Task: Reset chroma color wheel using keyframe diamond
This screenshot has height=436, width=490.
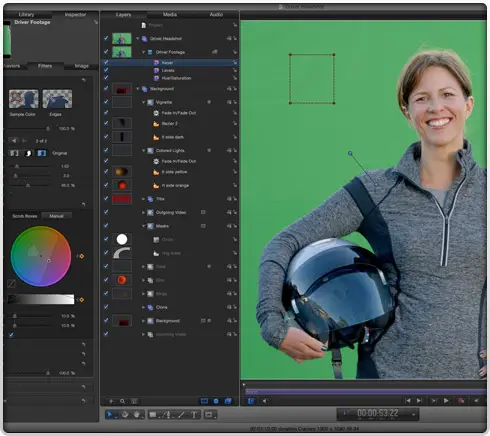Action: pyautogui.click(x=81, y=256)
